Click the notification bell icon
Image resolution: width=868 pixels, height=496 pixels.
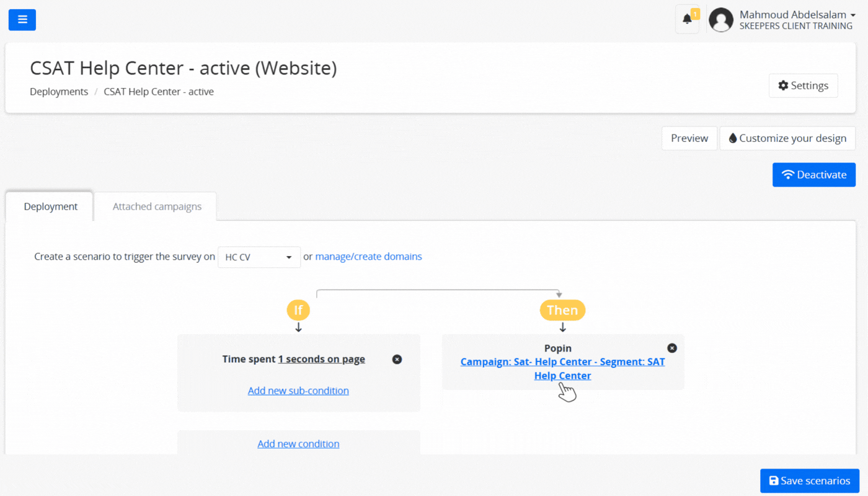[x=687, y=19]
